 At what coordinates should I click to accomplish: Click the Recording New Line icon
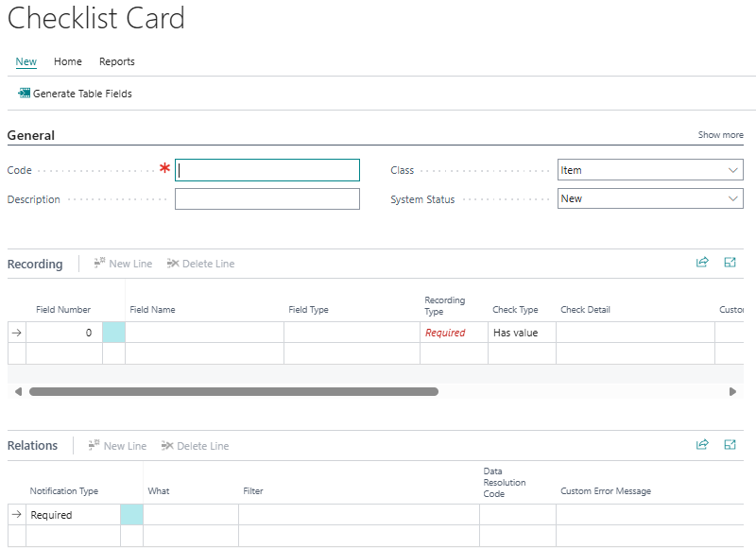click(x=99, y=263)
